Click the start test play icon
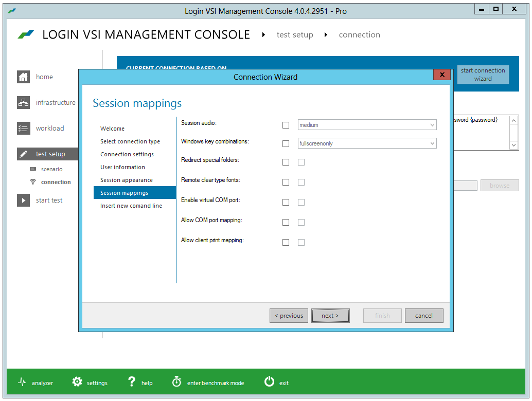The width and height of the screenshot is (532, 401). [23, 200]
